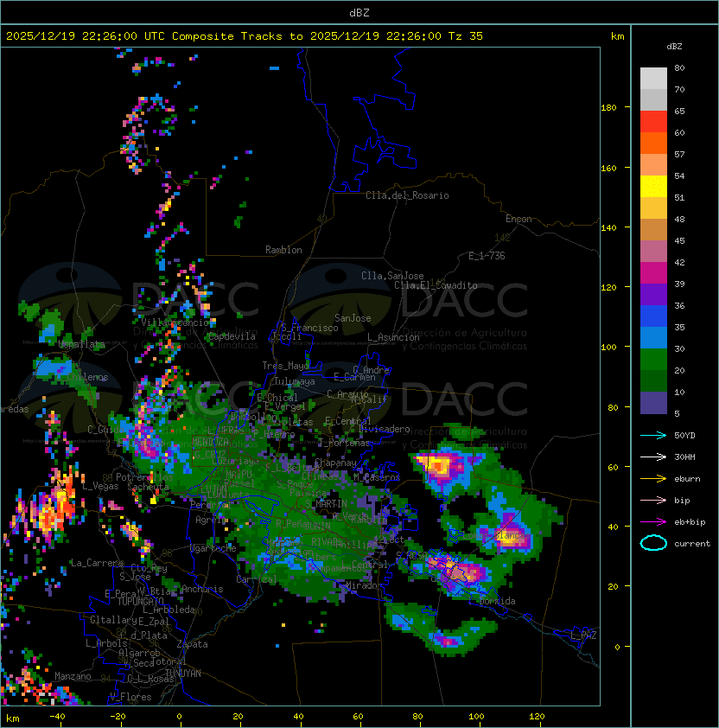719x728 pixels.
Task: Select the bright green 20-30 dBZ swatch
Action: coord(653,360)
